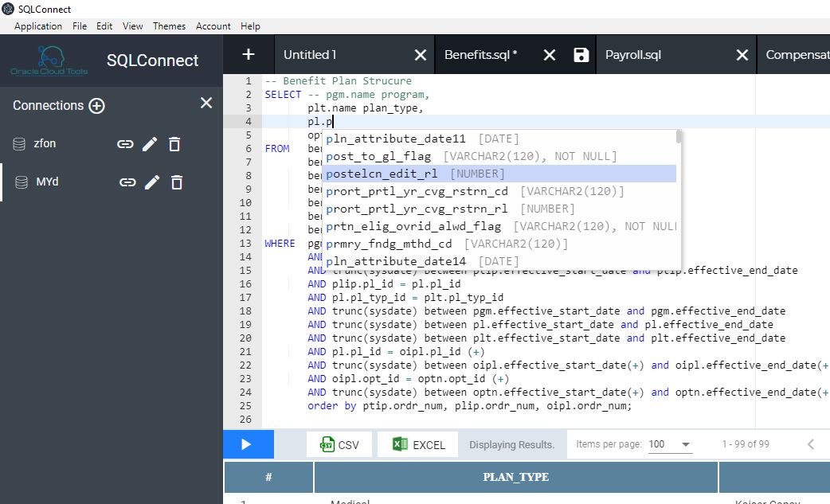Open the View menu

pos(133,26)
